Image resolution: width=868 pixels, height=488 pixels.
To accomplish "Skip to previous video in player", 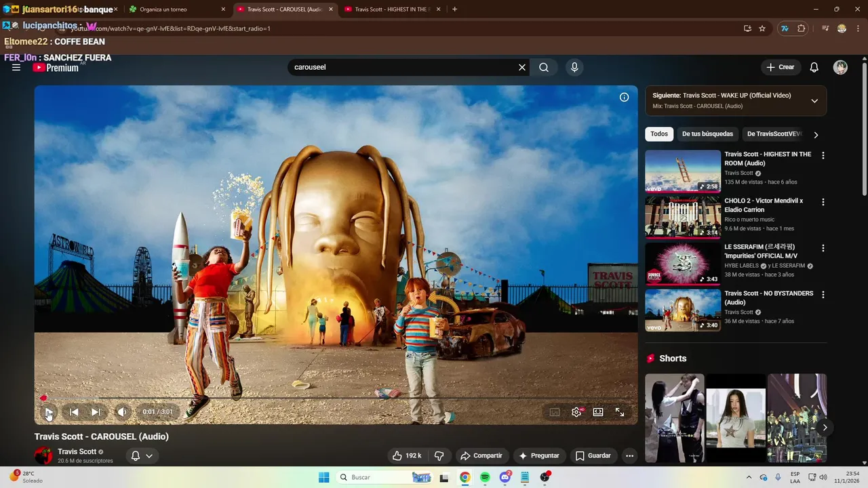I will (74, 412).
